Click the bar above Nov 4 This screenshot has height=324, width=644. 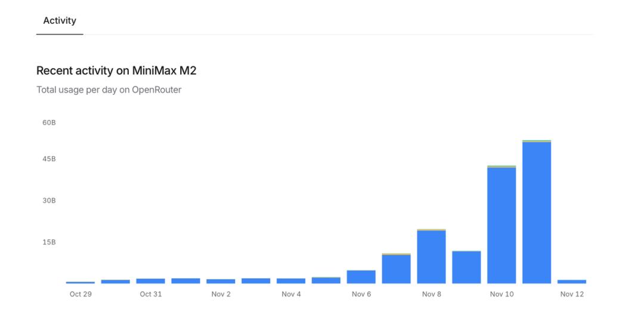[x=291, y=280]
